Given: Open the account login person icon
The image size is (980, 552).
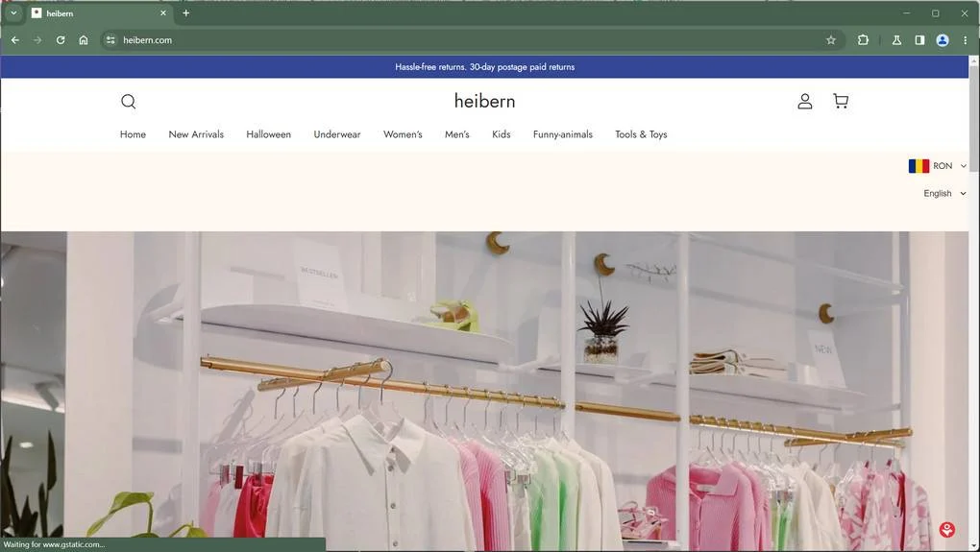Looking at the screenshot, I should tap(805, 101).
